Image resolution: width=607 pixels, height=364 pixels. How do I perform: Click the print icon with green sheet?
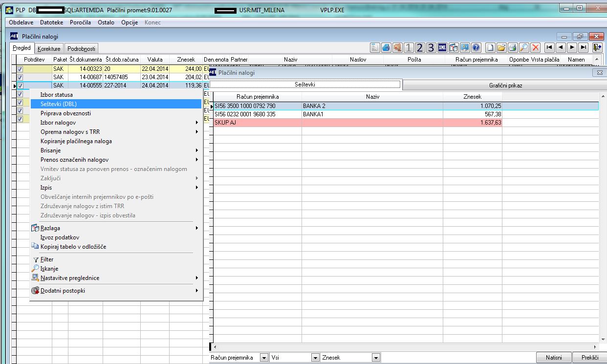pos(513,47)
